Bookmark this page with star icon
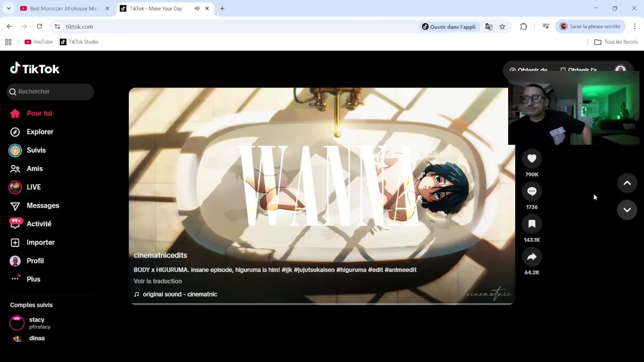The height and width of the screenshot is (362, 644). [x=502, y=27]
